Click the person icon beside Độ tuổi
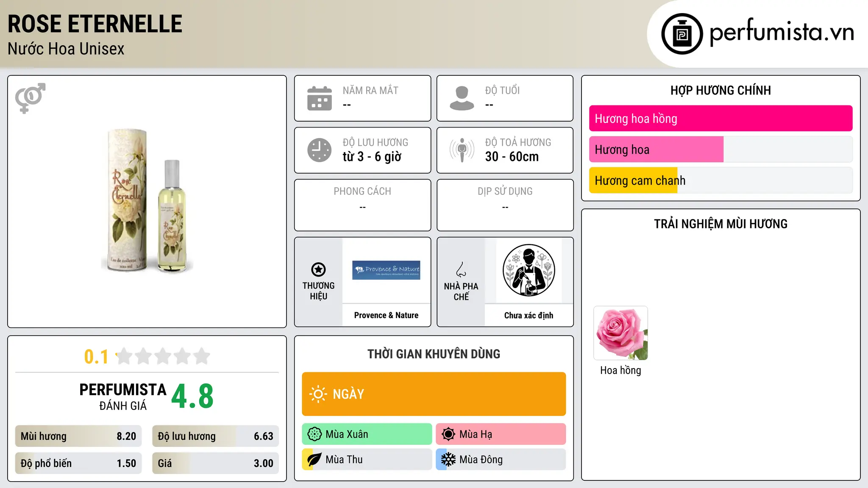The image size is (868, 488). tap(462, 98)
